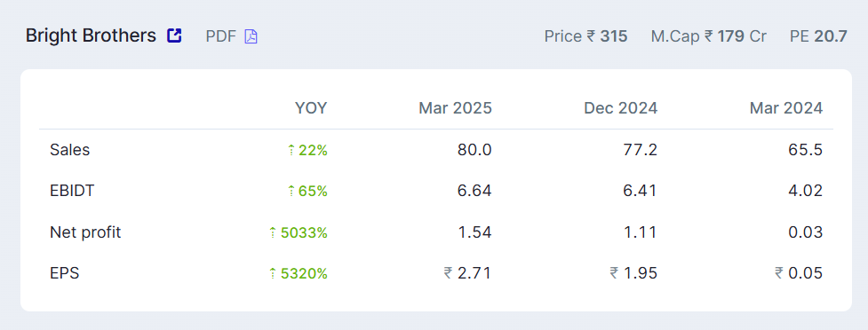Click the Sales green up-arrow icon
Viewport: 868px width, 330px height.
[x=291, y=150]
